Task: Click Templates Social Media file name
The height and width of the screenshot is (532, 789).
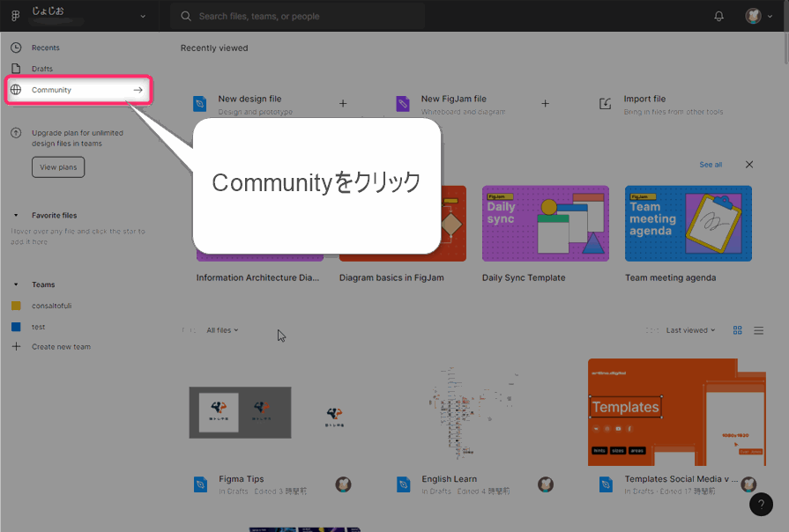Action: pyautogui.click(x=681, y=479)
